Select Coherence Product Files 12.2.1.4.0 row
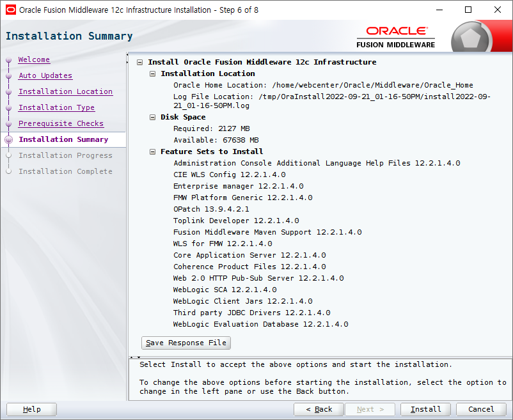Image resolution: width=513 pixels, height=420 pixels. click(x=249, y=267)
